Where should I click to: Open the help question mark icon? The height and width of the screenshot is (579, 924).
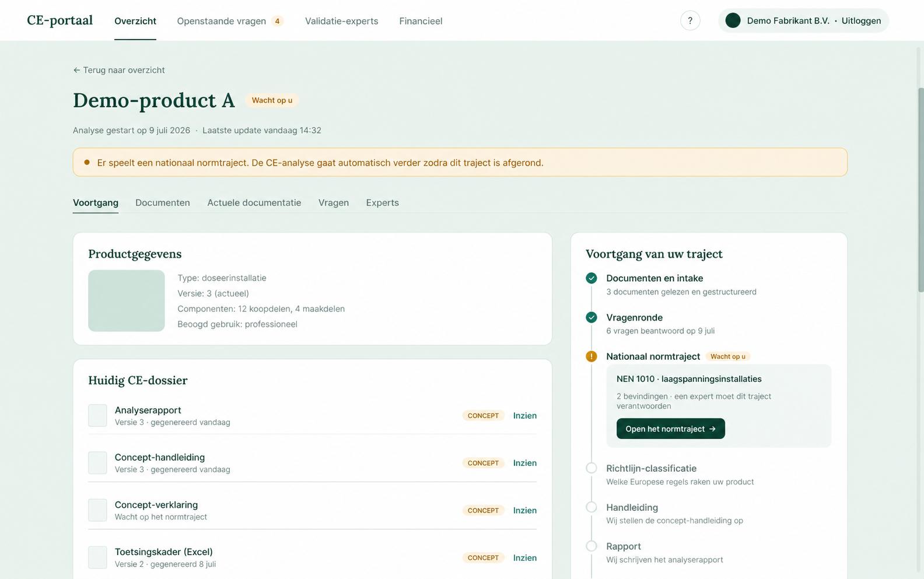(690, 21)
